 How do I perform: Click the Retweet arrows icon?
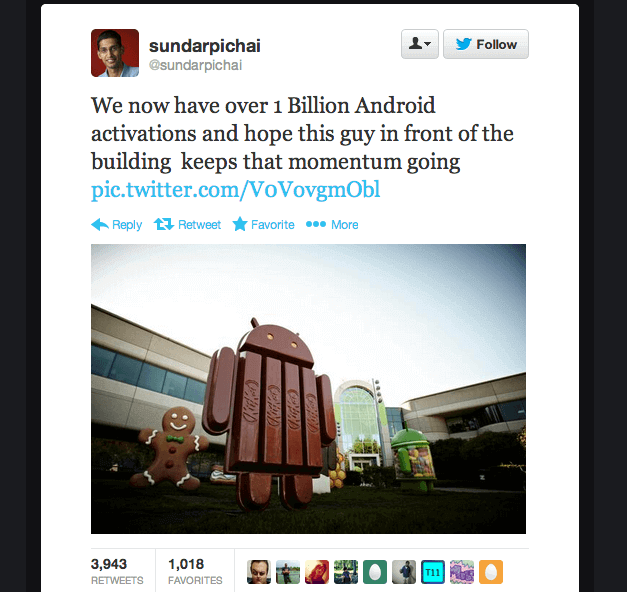164,224
